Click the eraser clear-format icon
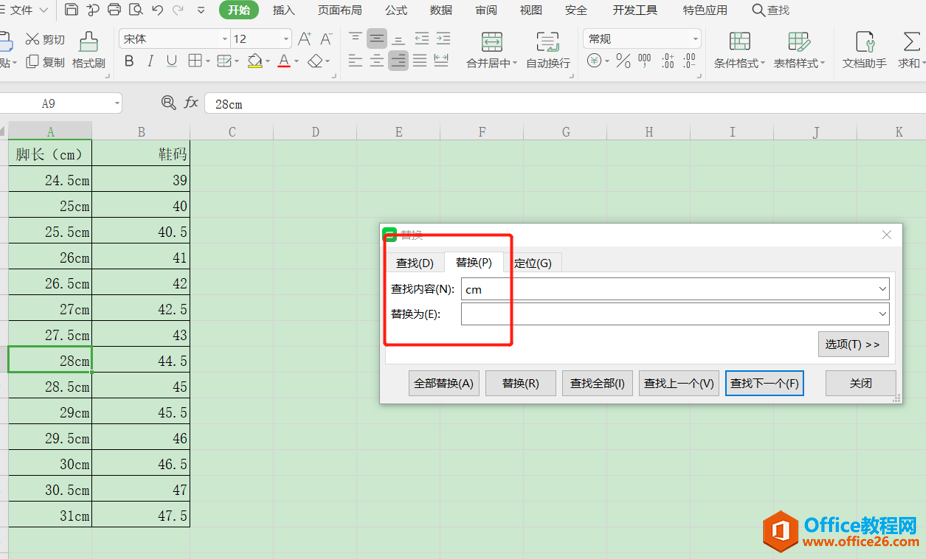 click(316, 61)
